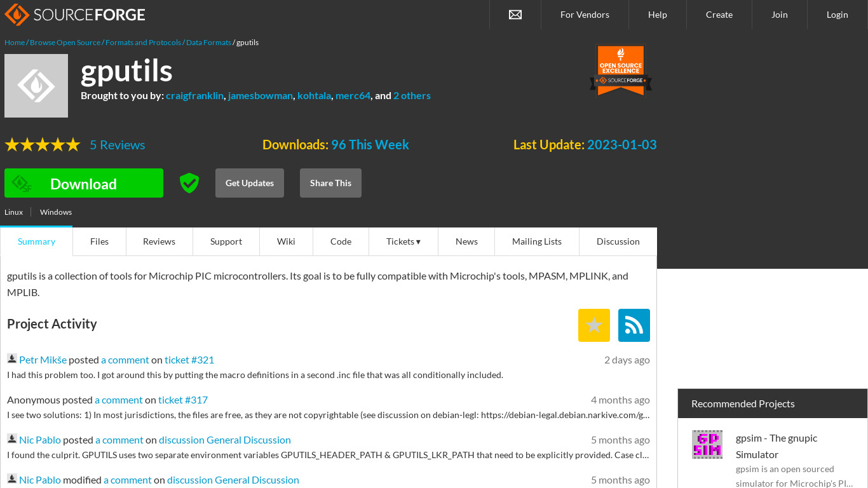Open ticket #317 link
This screenshot has height=488, width=868.
[183, 400]
